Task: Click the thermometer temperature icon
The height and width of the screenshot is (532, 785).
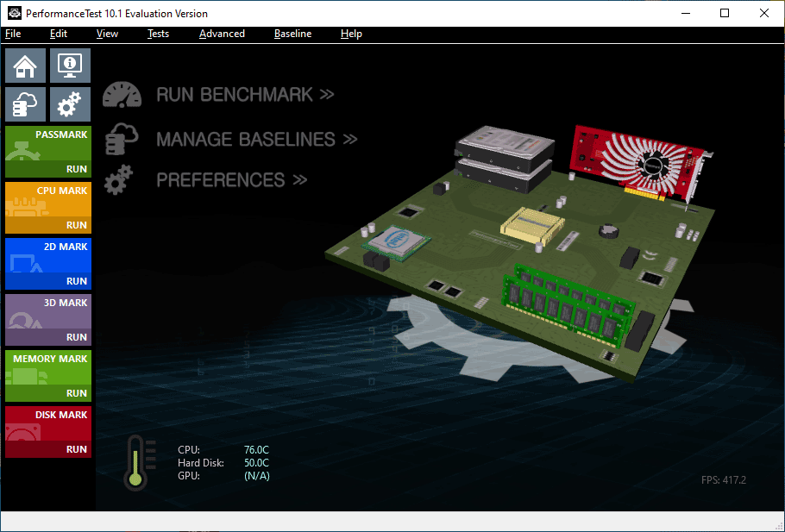Action: [139, 462]
